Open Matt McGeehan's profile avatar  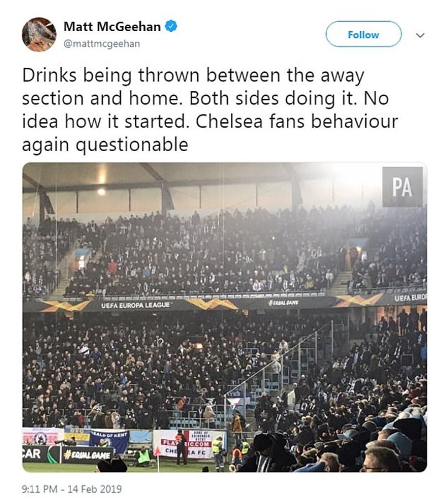point(39,34)
